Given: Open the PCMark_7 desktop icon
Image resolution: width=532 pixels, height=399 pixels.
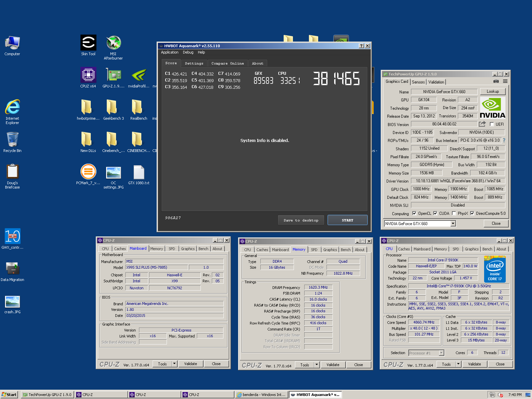Looking at the screenshot, I should pos(88,174).
